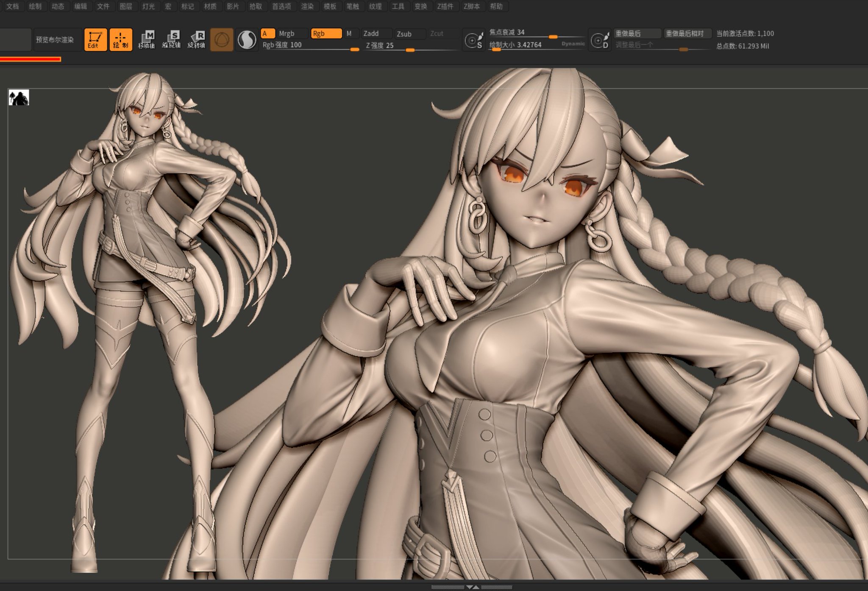
Task: Click the 重做最后 button
Action: (637, 33)
